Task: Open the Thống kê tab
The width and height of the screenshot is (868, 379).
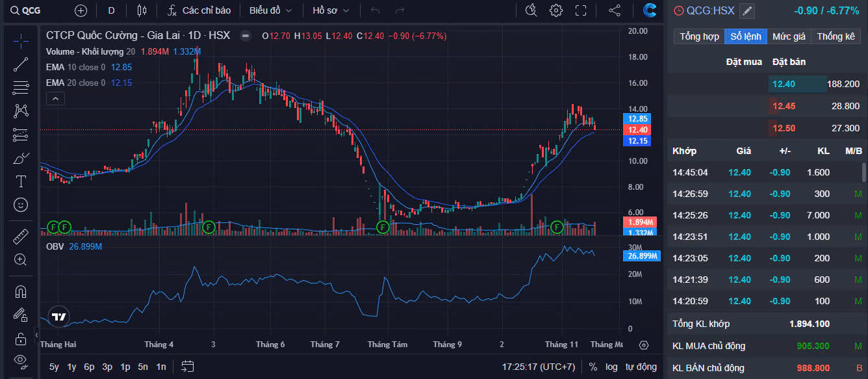Action: pyautogui.click(x=836, y=36)
